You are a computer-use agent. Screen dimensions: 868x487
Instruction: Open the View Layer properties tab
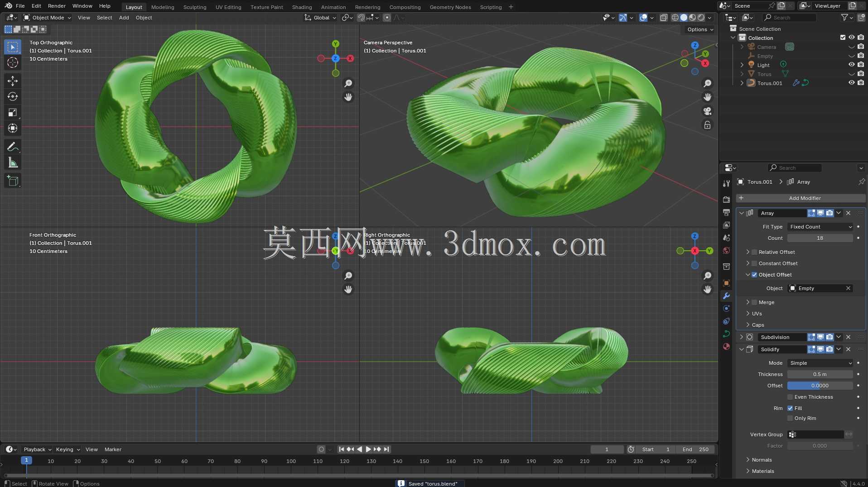point(726,225)
